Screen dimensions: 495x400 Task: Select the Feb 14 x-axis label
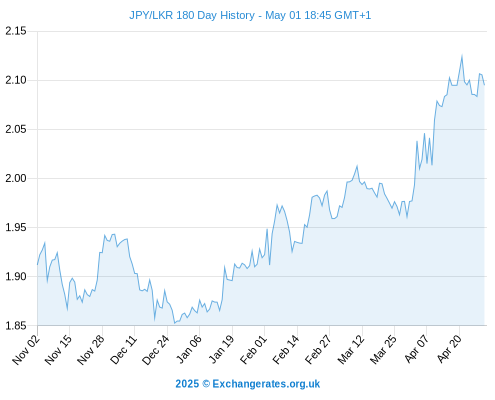coord(286,350)
